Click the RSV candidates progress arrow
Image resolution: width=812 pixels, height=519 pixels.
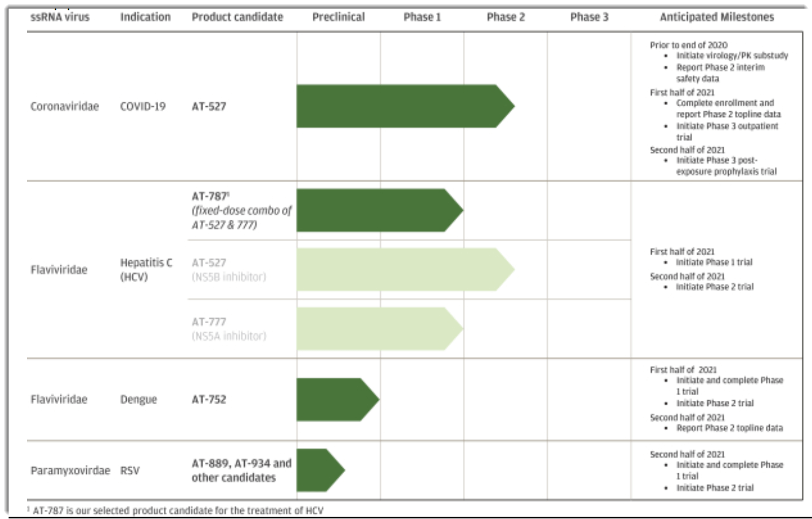coord(318,470)
